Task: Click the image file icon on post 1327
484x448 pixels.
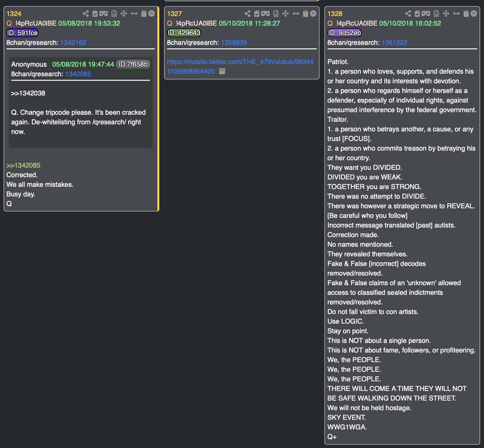Action: [276, 13]
